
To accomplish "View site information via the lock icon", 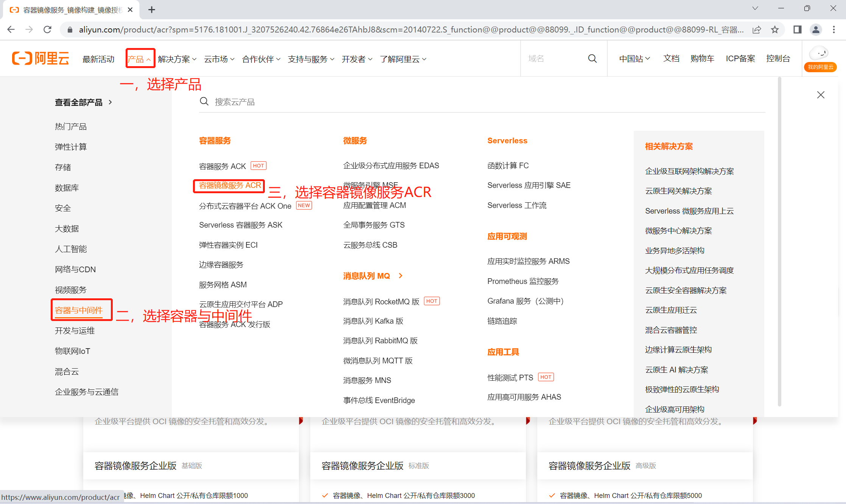I will 70,29.
